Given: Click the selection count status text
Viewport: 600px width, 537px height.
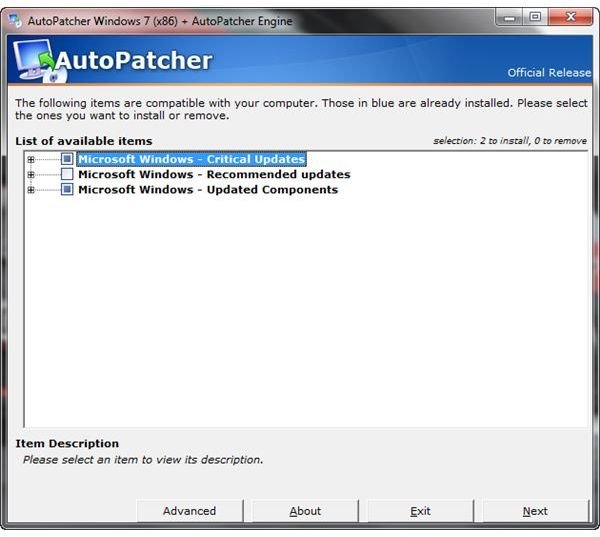Looking at the screenshot, I should point(510,141).
